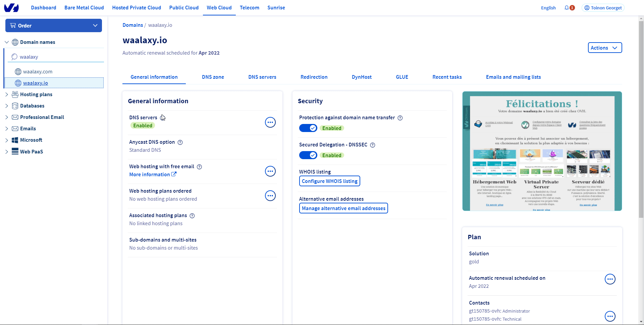
Task: Open Telecom in top navigation
Action: (x=250, y=8)
